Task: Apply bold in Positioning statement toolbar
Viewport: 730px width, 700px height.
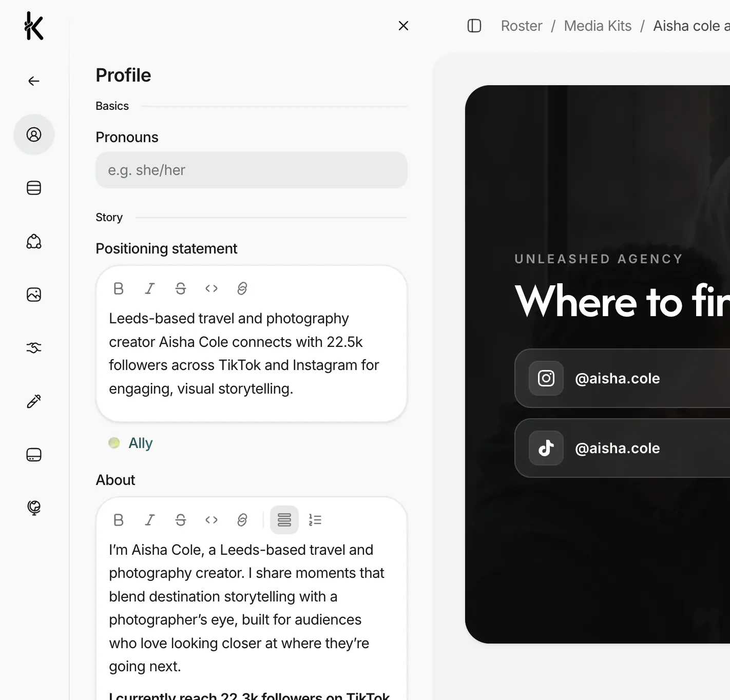Action: [119, 288]
